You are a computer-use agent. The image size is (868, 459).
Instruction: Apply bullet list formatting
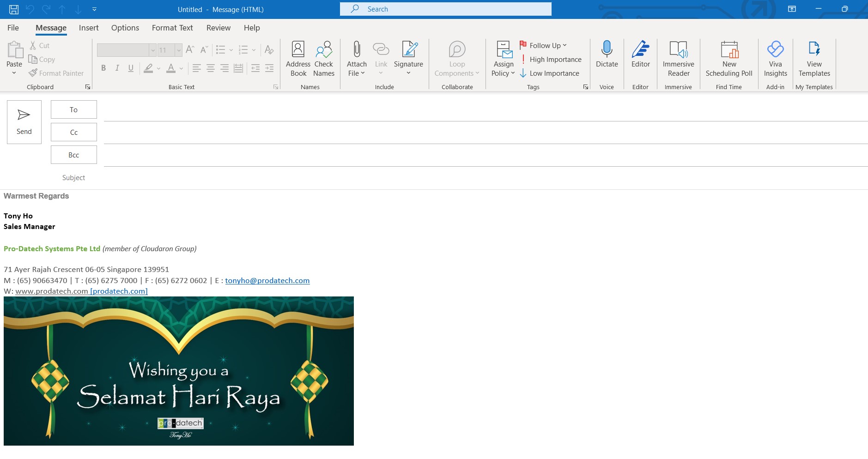[x=221, y=49]
